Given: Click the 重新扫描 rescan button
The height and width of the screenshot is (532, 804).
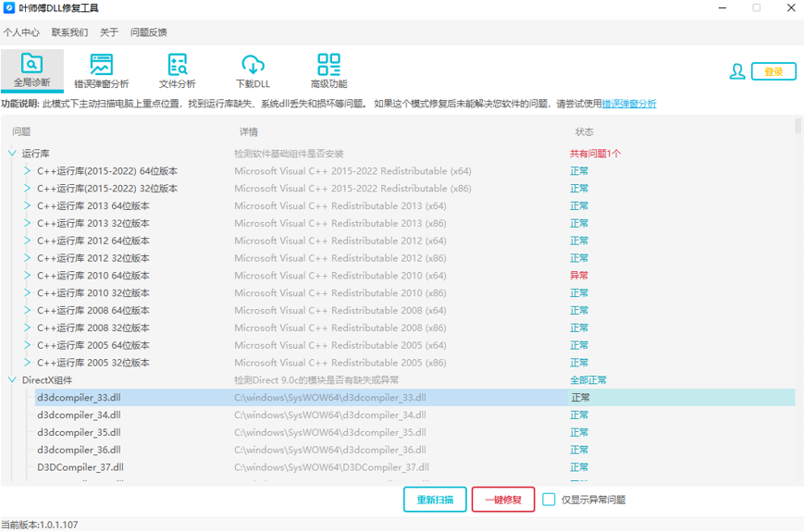Looking at the screenshot, I should click(x=435, y=500).
